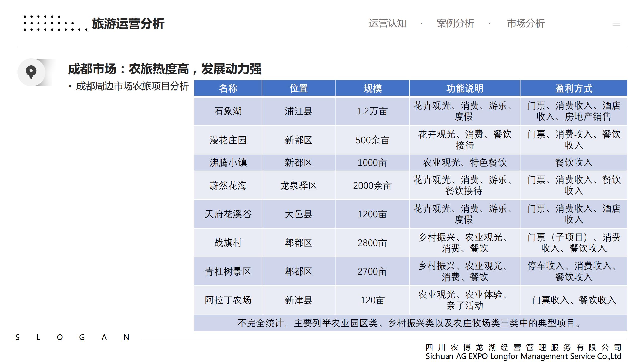Click the 盈利方式 column header
The image size is (644, 362).
point(574,88)
